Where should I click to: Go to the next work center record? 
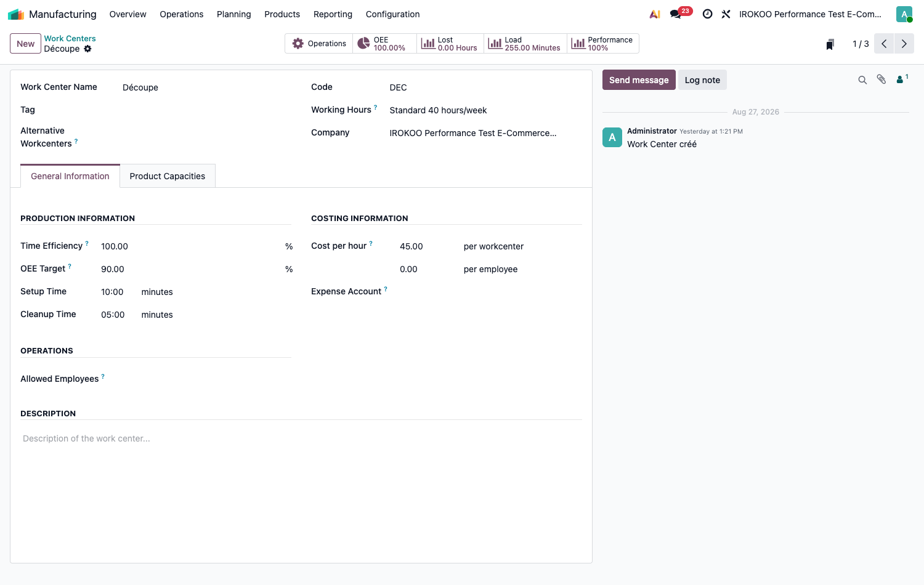904,44
